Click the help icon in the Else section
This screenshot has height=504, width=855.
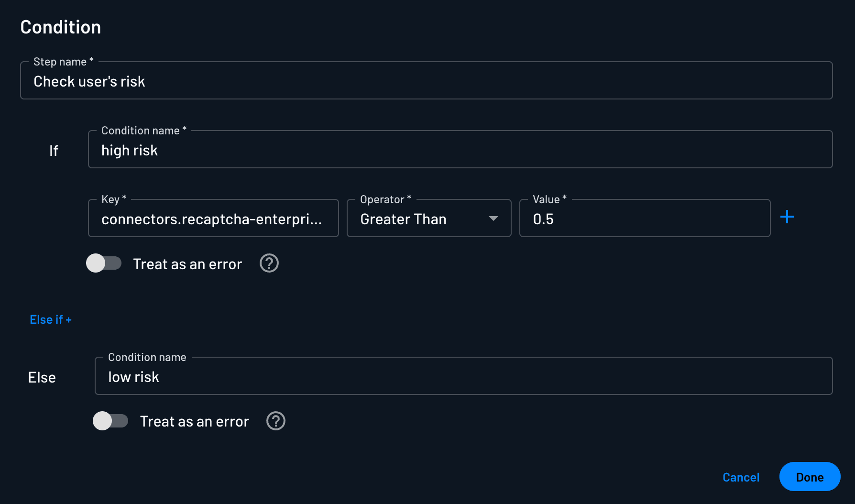coord(276,421)
